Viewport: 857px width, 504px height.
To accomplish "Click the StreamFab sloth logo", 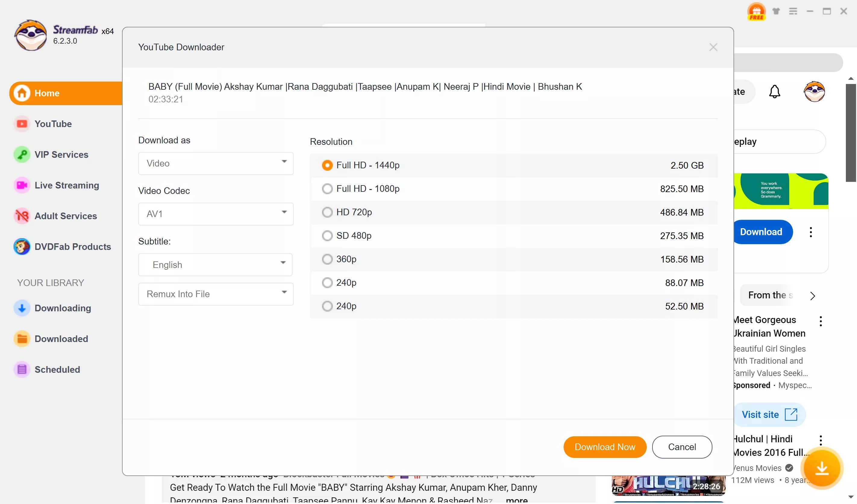I will pos(31,35).
